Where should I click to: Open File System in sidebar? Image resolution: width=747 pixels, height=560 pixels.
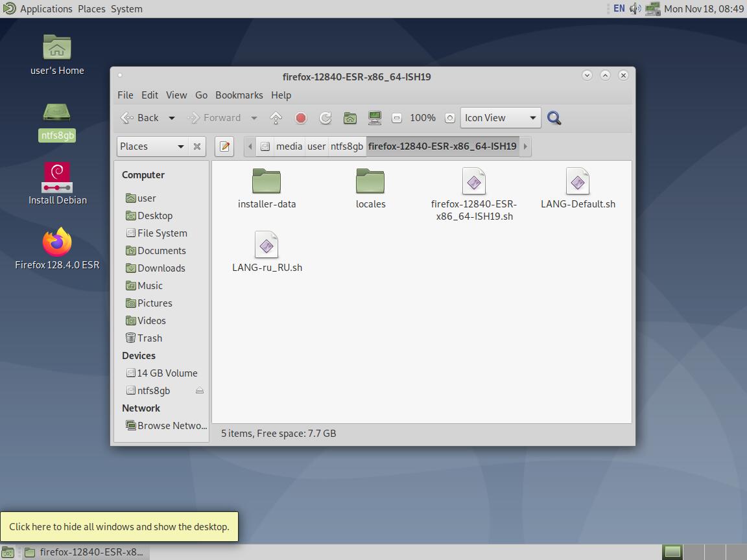(161, 233)
